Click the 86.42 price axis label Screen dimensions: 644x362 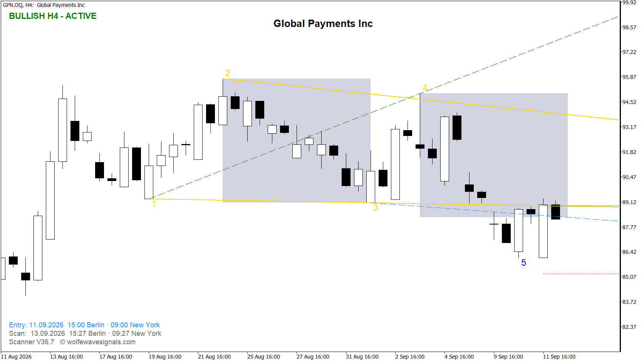pyautogui.click(x=629, y=252)
